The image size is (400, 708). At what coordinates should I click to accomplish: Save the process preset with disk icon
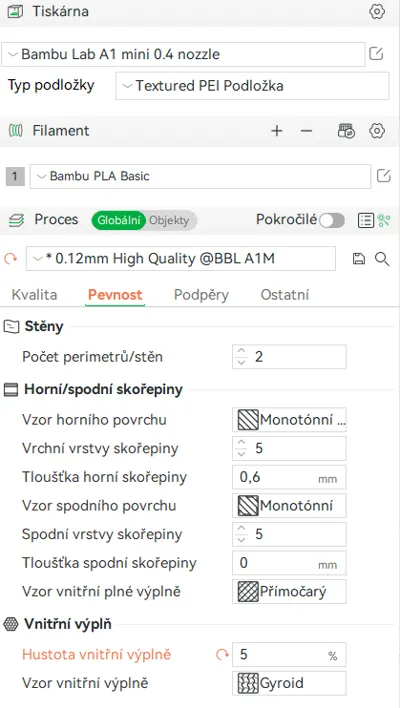click(358, 259)
